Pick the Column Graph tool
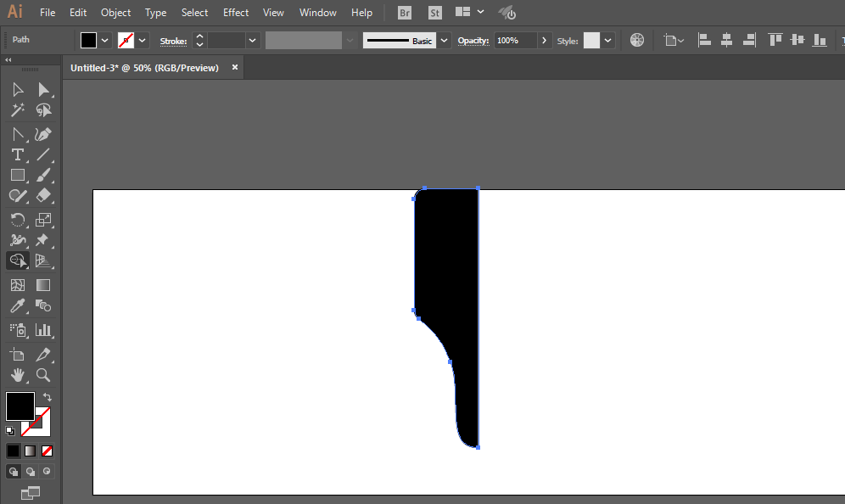 tap(43, 330)
